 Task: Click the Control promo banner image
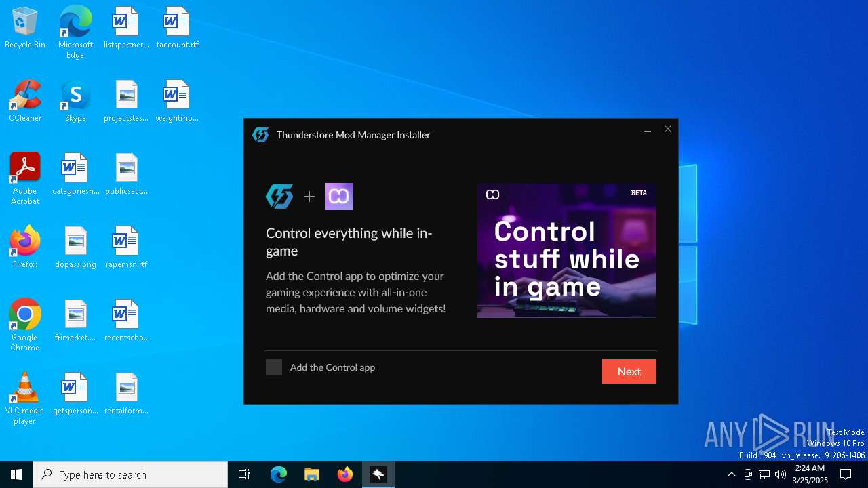coord(567,251)
